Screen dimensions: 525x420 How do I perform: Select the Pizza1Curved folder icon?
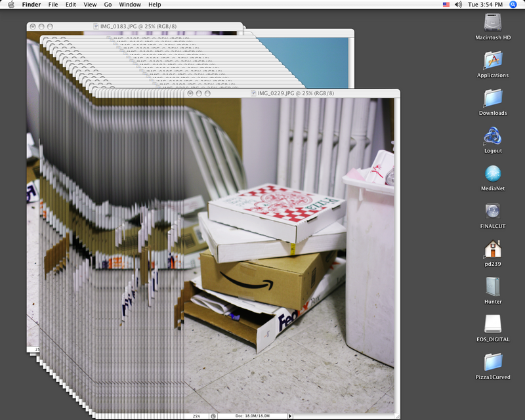493,362
